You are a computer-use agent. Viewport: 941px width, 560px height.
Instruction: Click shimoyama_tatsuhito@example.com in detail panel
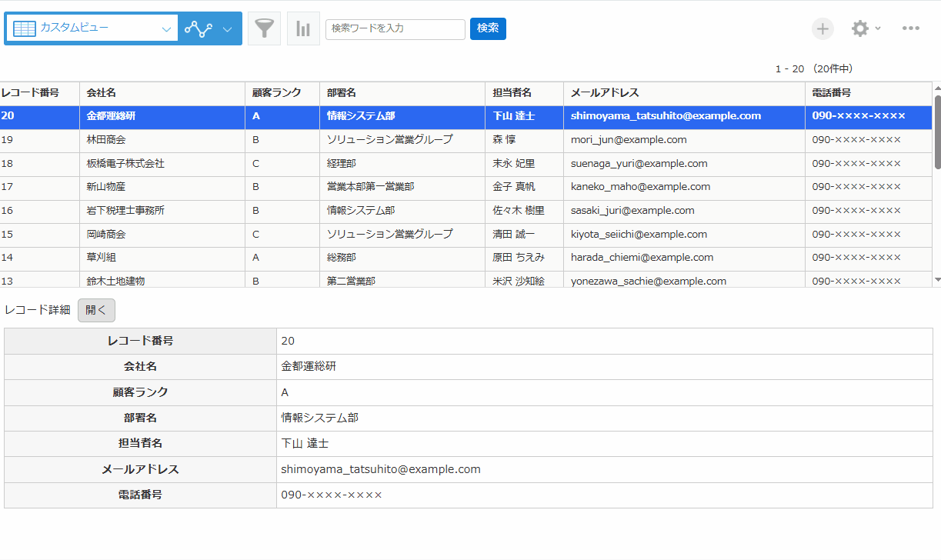[x=381, y=469]
